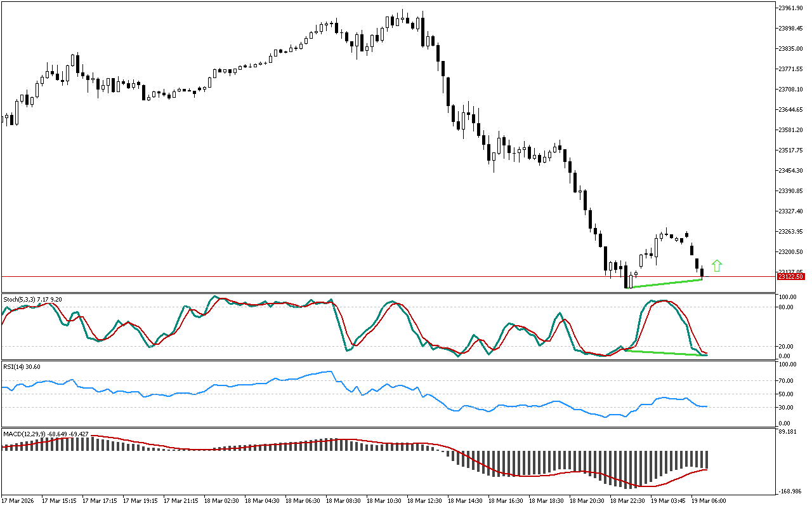Click the 18 Mar 12:30 time label

[x=424, y=501]
